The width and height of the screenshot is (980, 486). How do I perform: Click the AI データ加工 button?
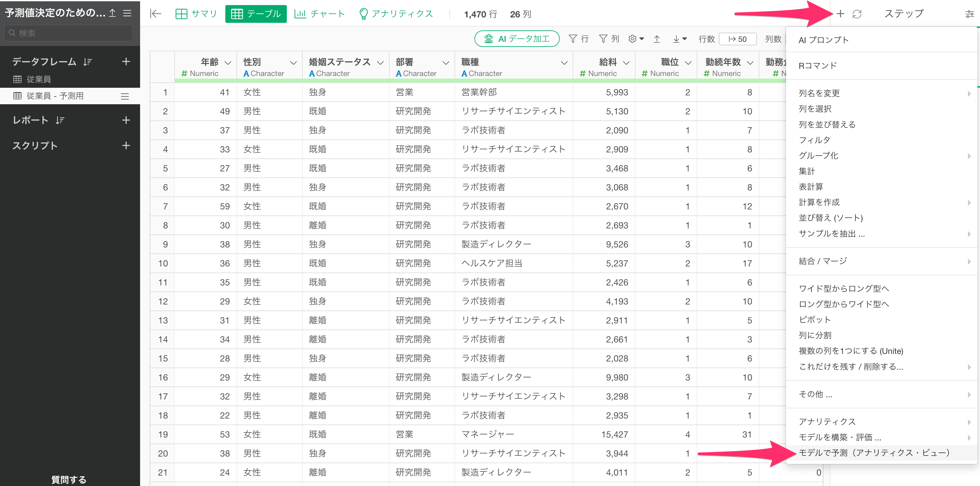click(x=517, y=39)
